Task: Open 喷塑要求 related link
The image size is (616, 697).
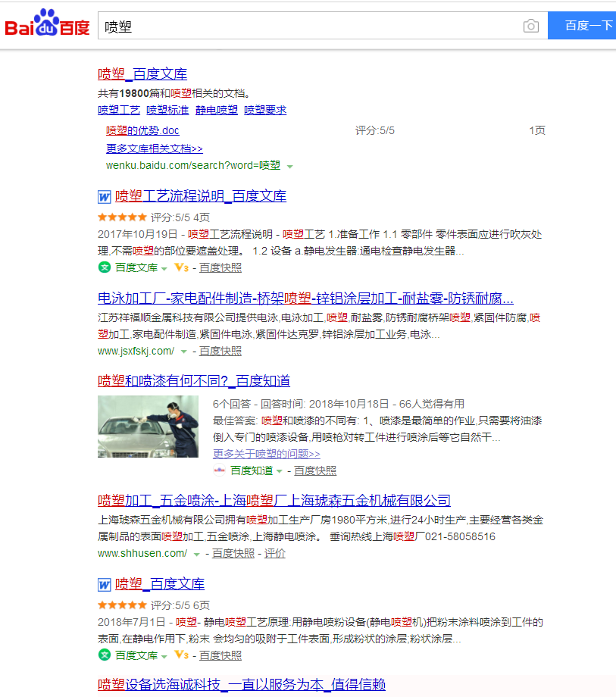Action: click(x=265, y=110)
